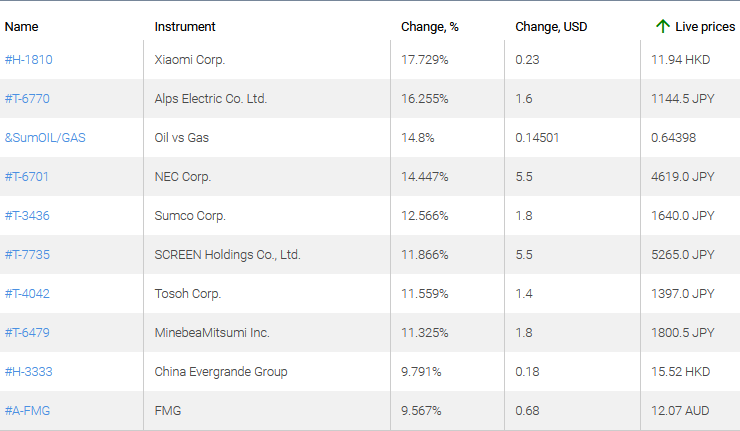This screenshot has width=740, height=431.
Task: Open the #T-6770 instrument link
Action: pos(27,99)
